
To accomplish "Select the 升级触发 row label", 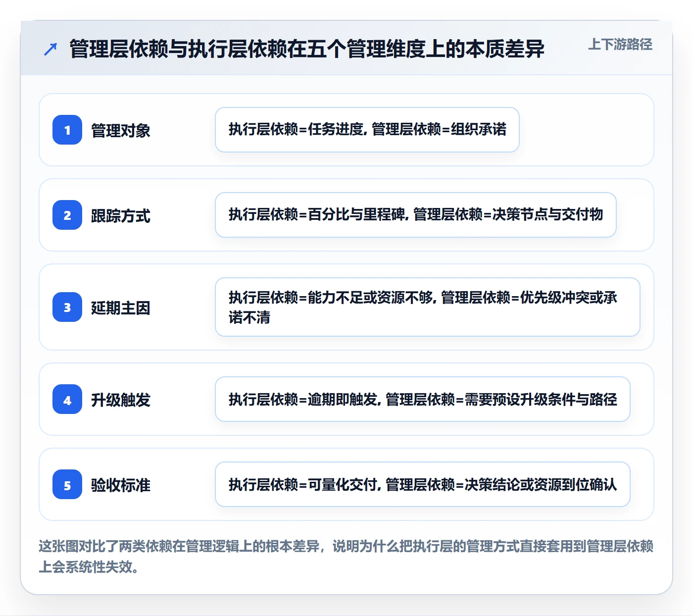I will tap(121, 400).
